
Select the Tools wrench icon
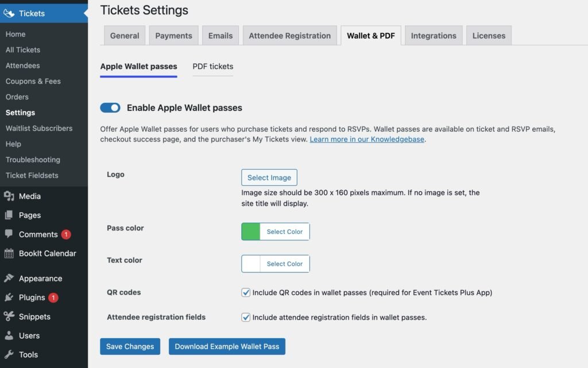click(8, 354)
